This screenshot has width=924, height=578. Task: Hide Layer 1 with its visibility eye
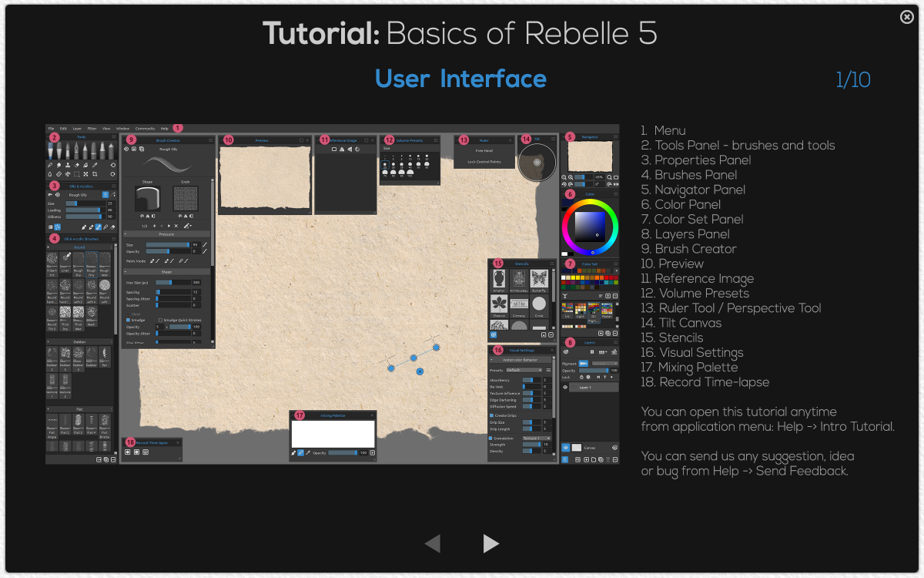coord(565,387)
